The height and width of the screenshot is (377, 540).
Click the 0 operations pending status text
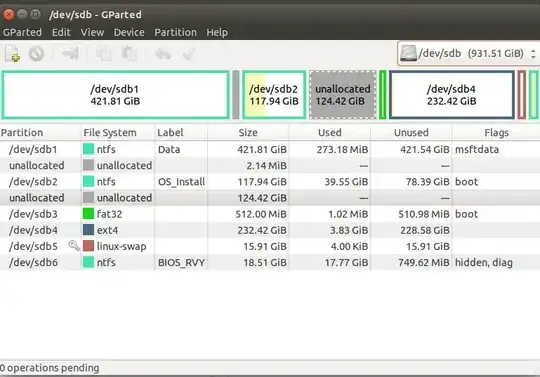point(50,368)
